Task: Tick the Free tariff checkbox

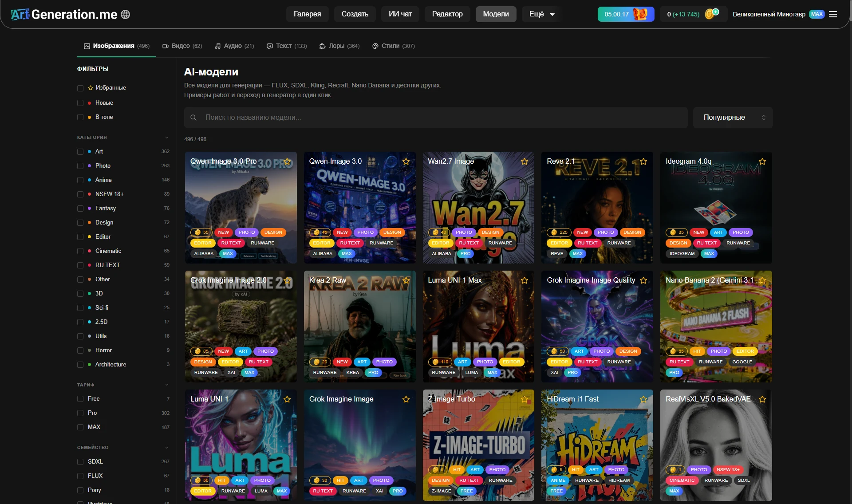Action: coord(80,399)
